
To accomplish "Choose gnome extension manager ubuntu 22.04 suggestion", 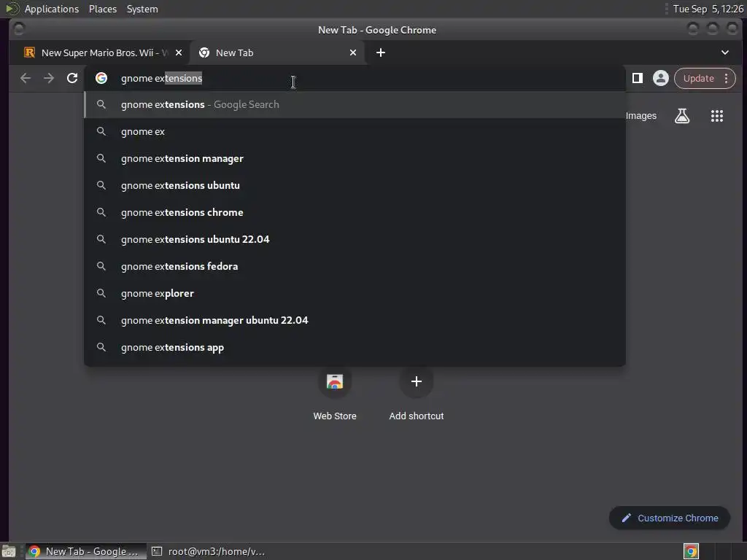I will coord(355,320).
